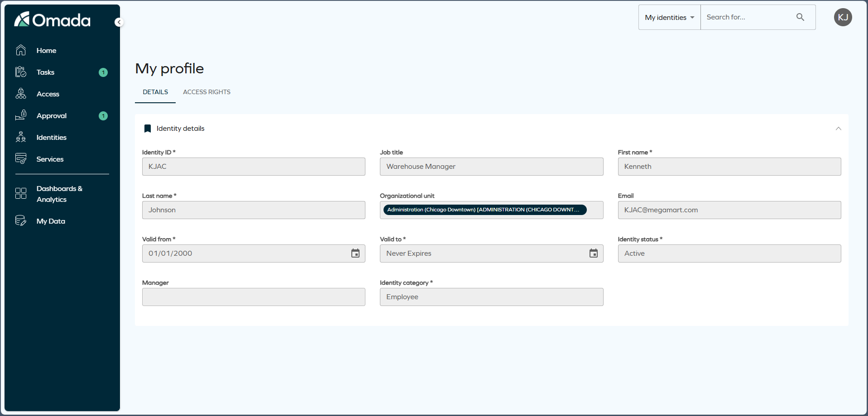Open the Valid from calendar picker
The image size is (868, 416).
coord(355,253)
